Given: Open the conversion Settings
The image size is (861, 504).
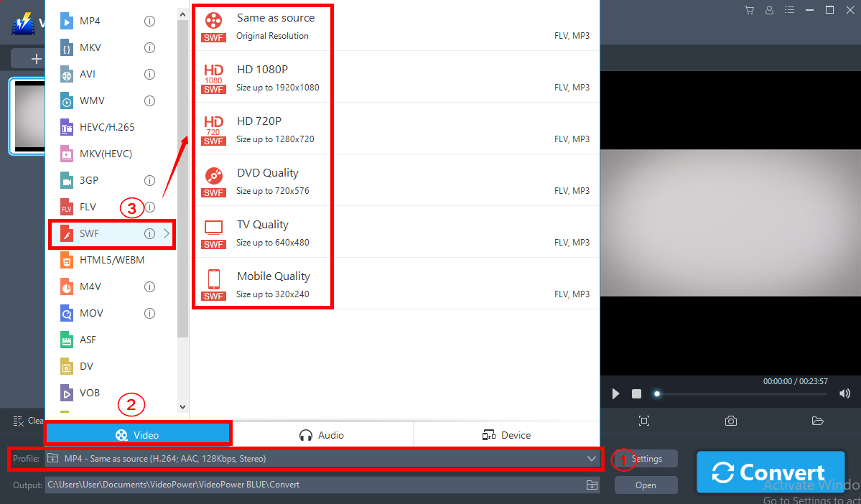Looking at the screenshot, I should coord(645,459).
